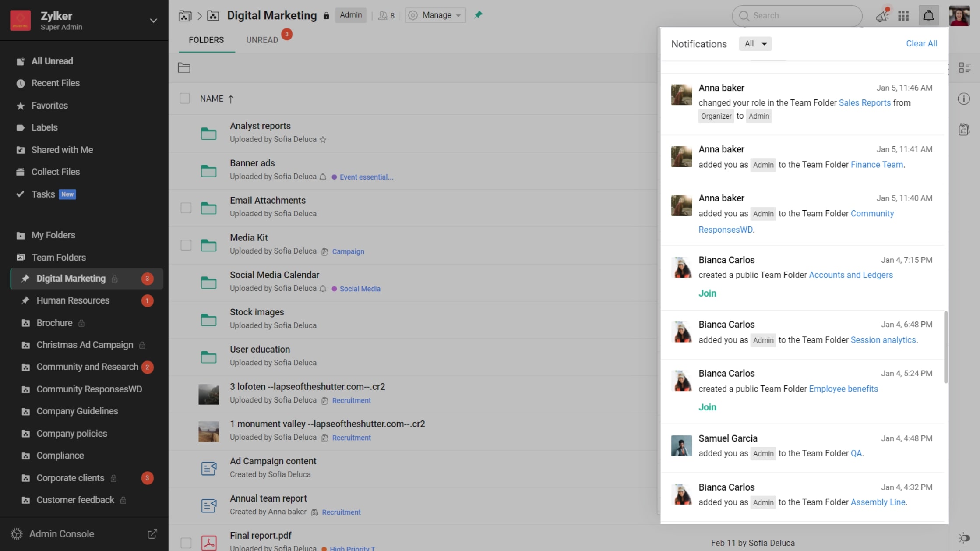Click the Admin role badge in header
The width and height of the screenshot is (980, 551).
351,15
